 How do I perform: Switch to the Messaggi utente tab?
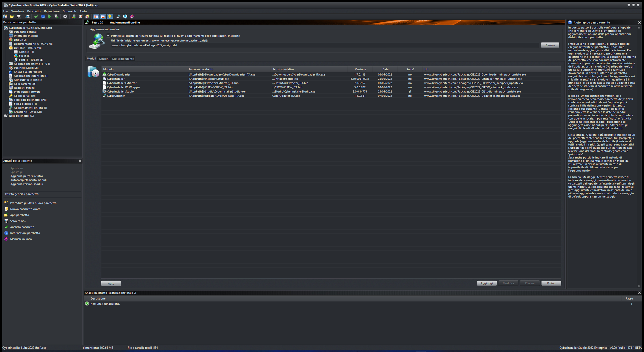pos(123,59)
